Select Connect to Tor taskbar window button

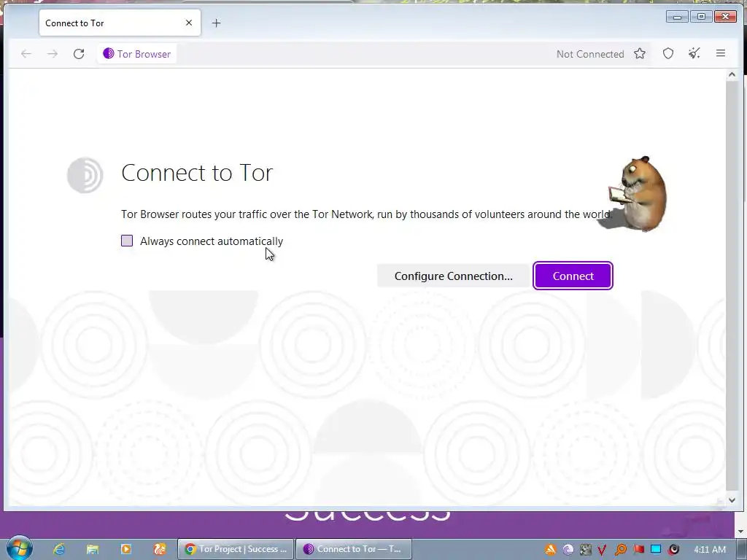tap(354, 549)
